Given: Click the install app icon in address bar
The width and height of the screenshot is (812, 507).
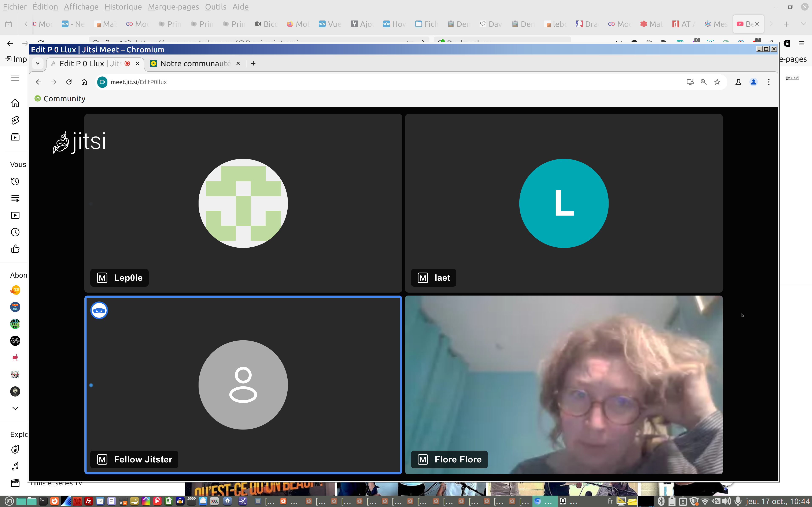Looking at the screenshot, I should [x=690, y=82].
